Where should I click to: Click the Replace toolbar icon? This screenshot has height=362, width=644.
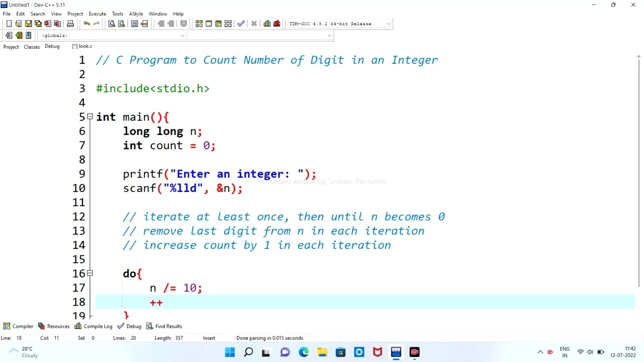tap(121, 24)
